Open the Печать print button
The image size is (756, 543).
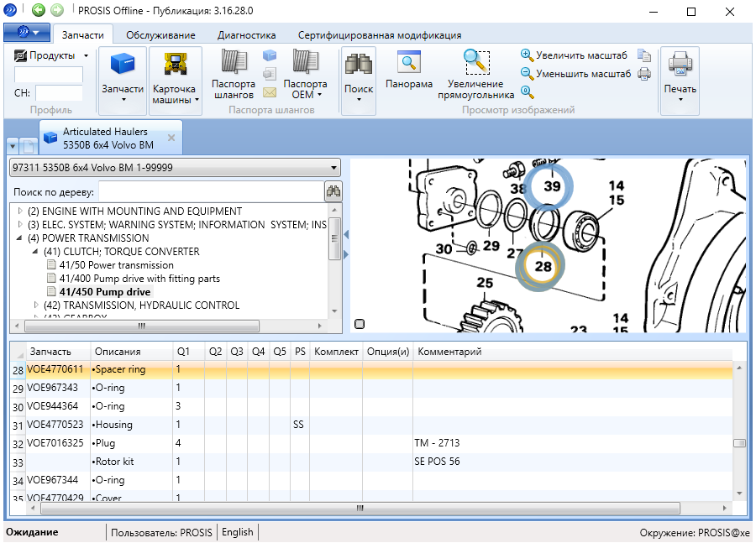(680, 80)
